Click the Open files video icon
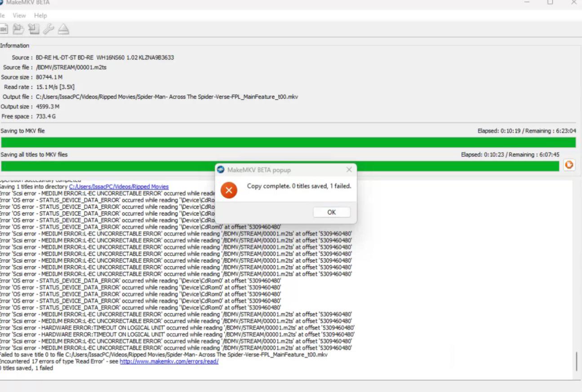This screenshot has width=582, height=392. point(3,29)
